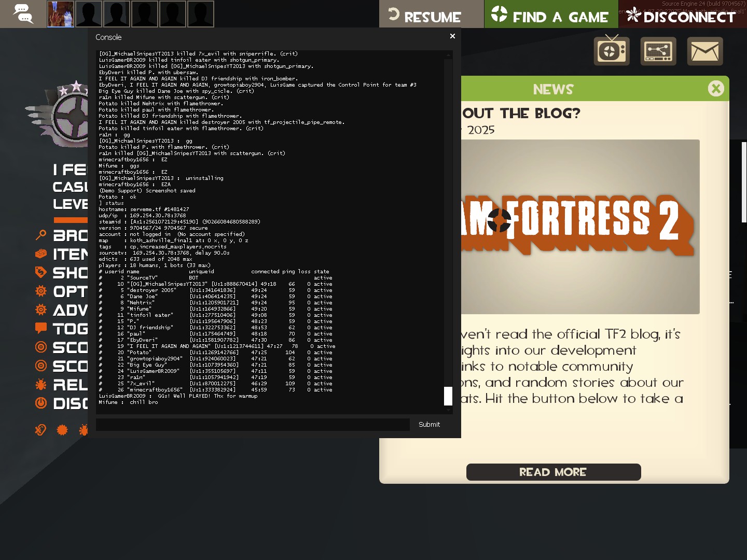The height and width of the screenshot is (560, 747).
Task: Toggle the crossed-out ear mute icon
Action: 40,430
